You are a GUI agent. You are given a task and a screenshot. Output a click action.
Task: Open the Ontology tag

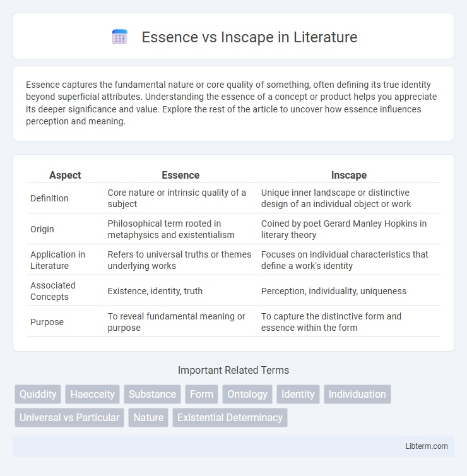click(x=247, y=394)
